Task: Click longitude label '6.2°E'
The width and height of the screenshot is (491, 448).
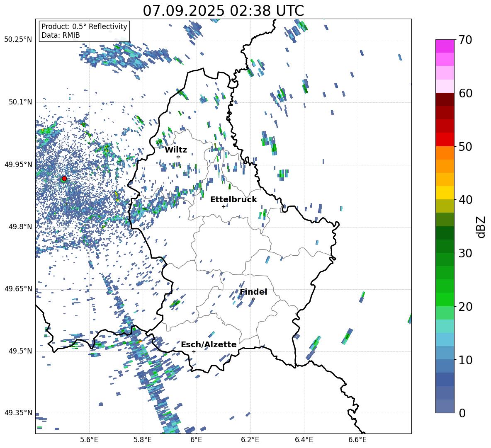Action: (250, 440)
